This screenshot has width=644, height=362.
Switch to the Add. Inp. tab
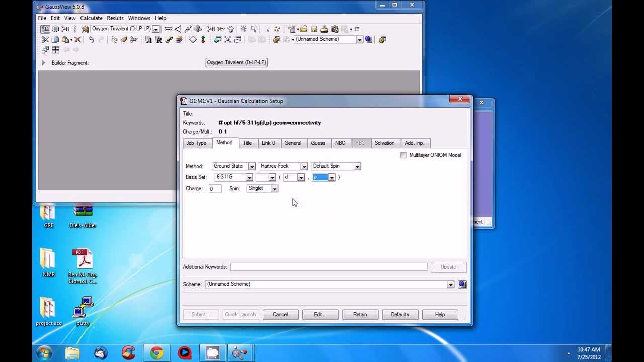coord(414,143)
